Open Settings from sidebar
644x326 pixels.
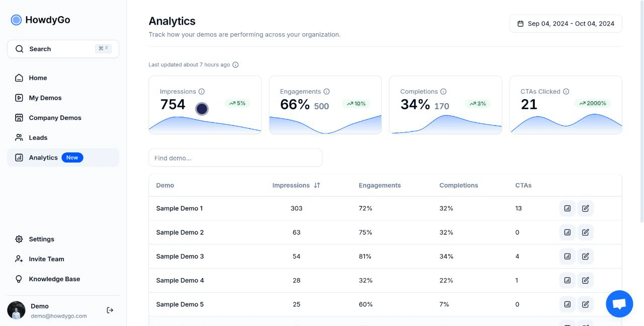point(41,239)
